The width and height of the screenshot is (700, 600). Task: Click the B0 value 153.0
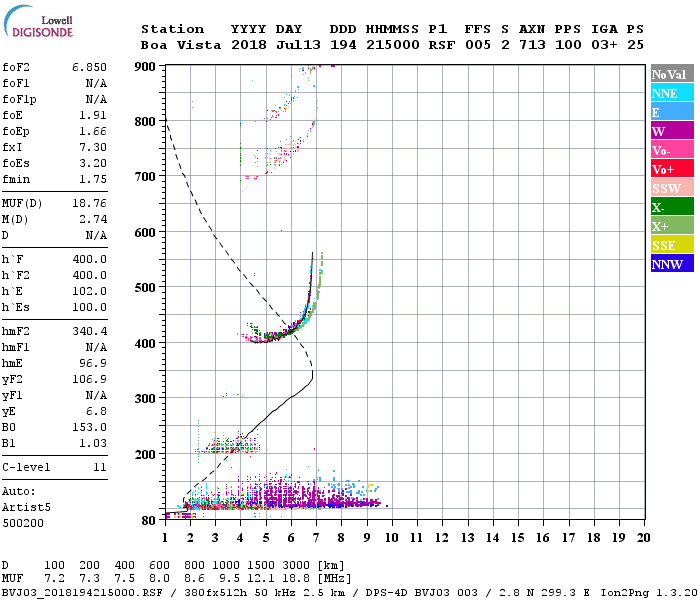click(x=89, y=428)
